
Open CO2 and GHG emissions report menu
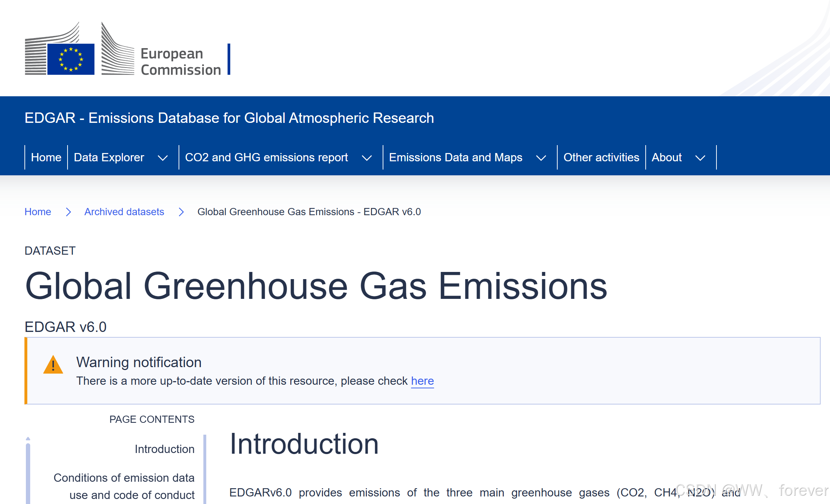click(266, 157)
